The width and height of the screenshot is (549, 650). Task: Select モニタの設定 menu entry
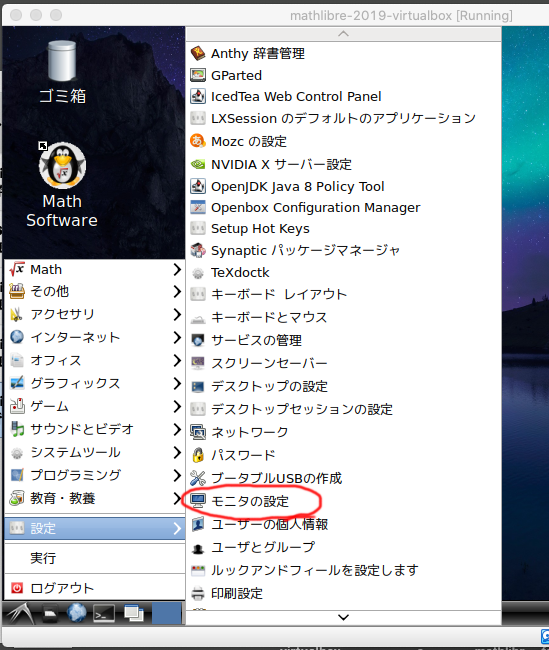[343, 501]
